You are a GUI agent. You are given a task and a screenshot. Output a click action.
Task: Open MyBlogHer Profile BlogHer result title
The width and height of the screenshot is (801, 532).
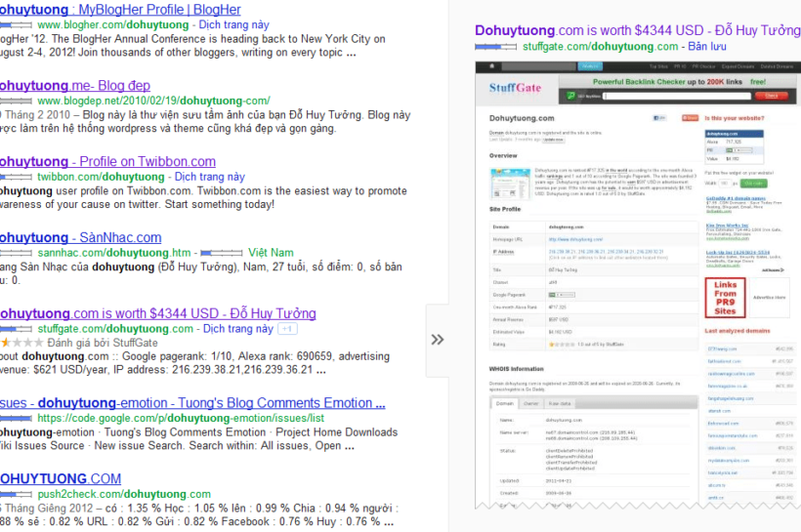[x=120, y=10]
